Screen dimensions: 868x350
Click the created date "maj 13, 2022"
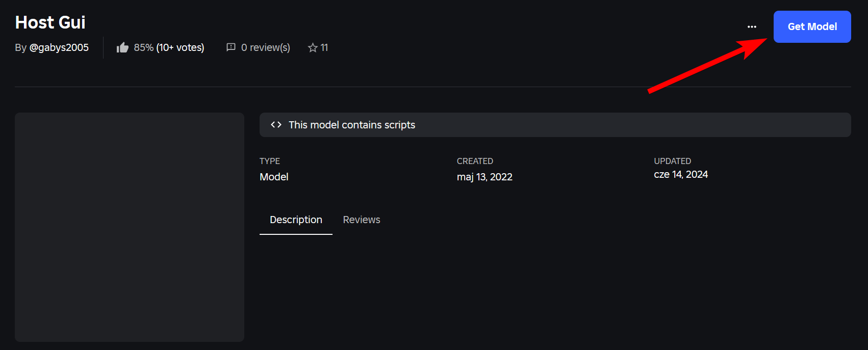point(484,177)
